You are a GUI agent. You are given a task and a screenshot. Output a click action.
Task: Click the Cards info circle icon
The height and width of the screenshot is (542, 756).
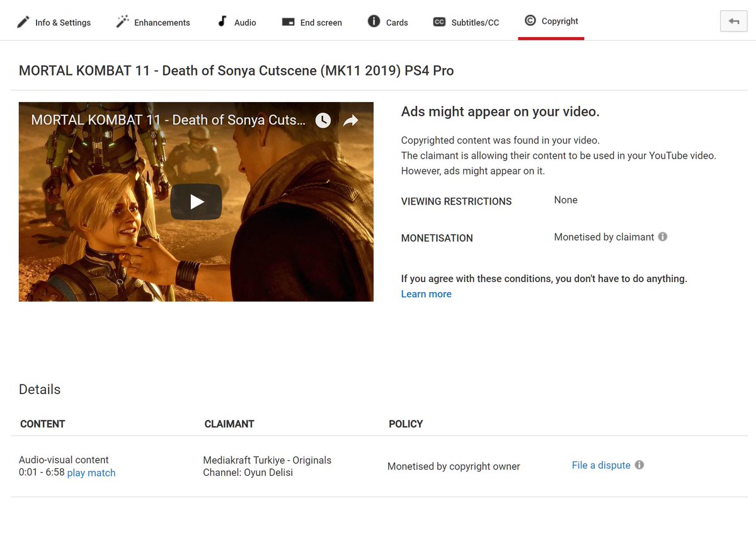click(374, 21)
